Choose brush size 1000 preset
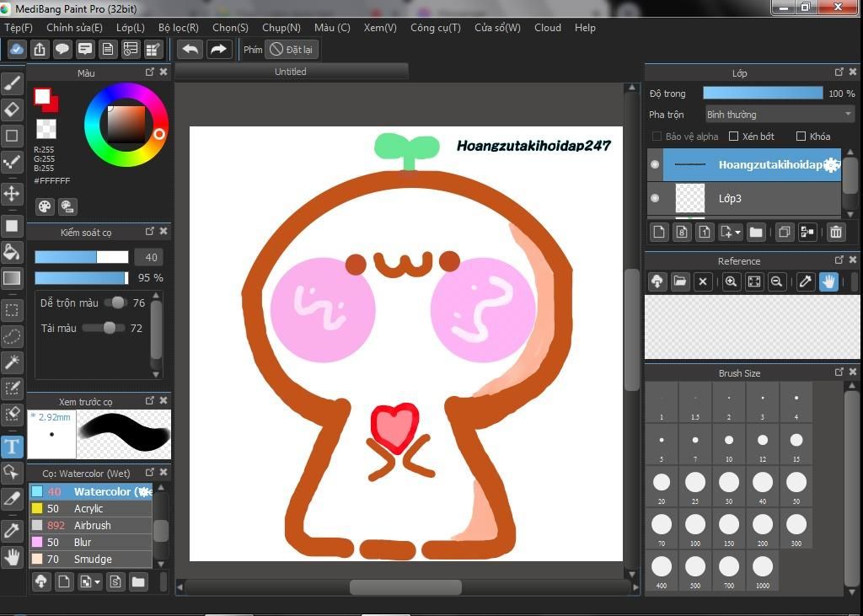Image resolution: width=863 pixels, height=616 pixels. tap(762, 570)
